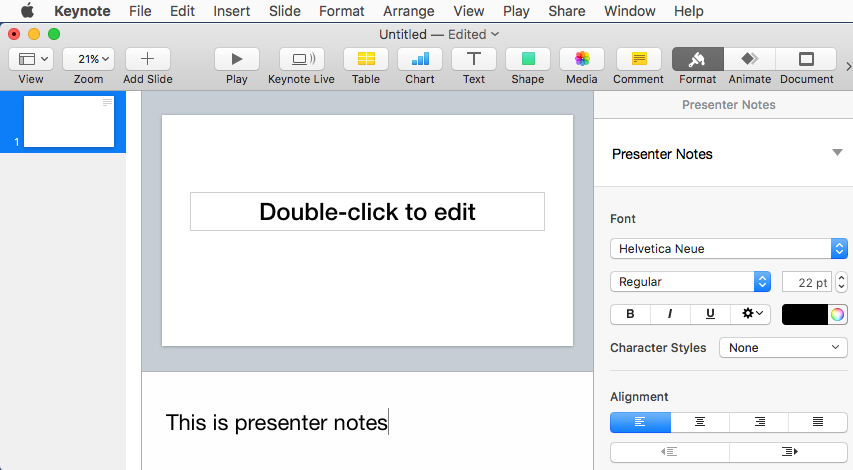
Task: Open the Help menu
Action: (x=688, y=11)
